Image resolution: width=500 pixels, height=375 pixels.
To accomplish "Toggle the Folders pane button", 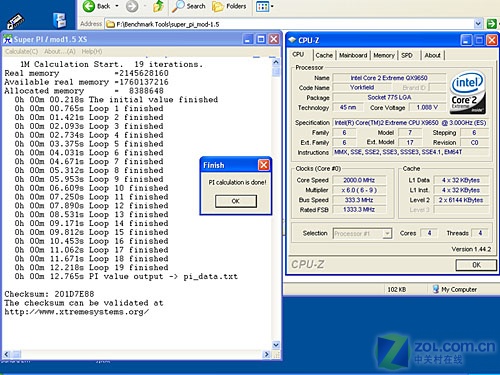I will [x=229, y=6].
